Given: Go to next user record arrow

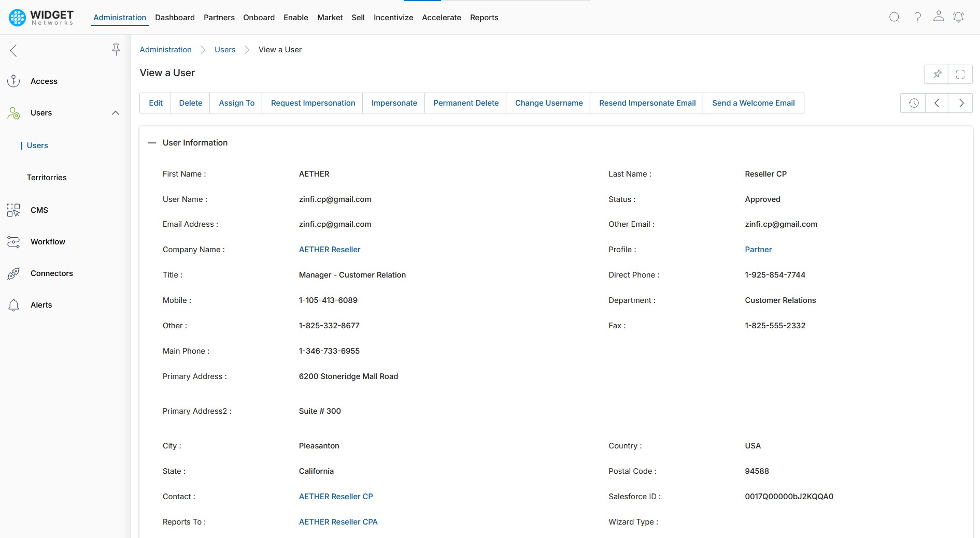Looking at the screenshot, I should click(961, 103).
